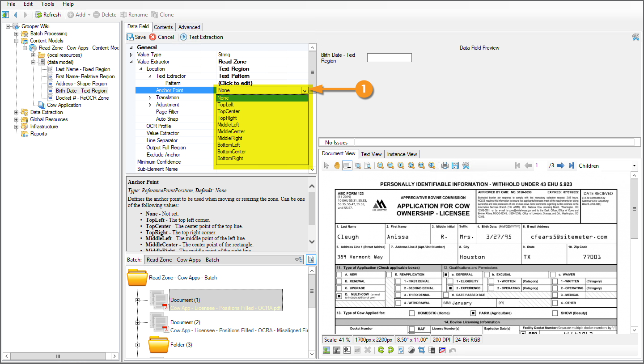Select the hand pan tool

(x=336, y=165)
